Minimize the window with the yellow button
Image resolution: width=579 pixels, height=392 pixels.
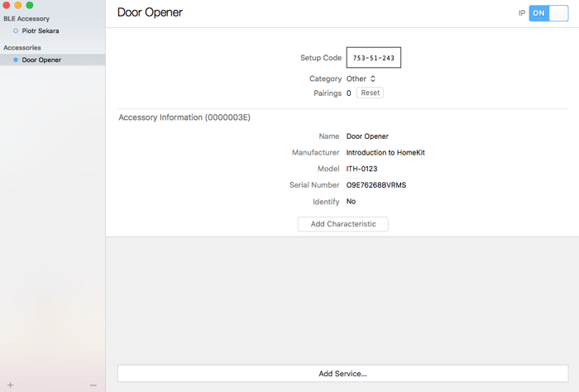coord(18,5)
